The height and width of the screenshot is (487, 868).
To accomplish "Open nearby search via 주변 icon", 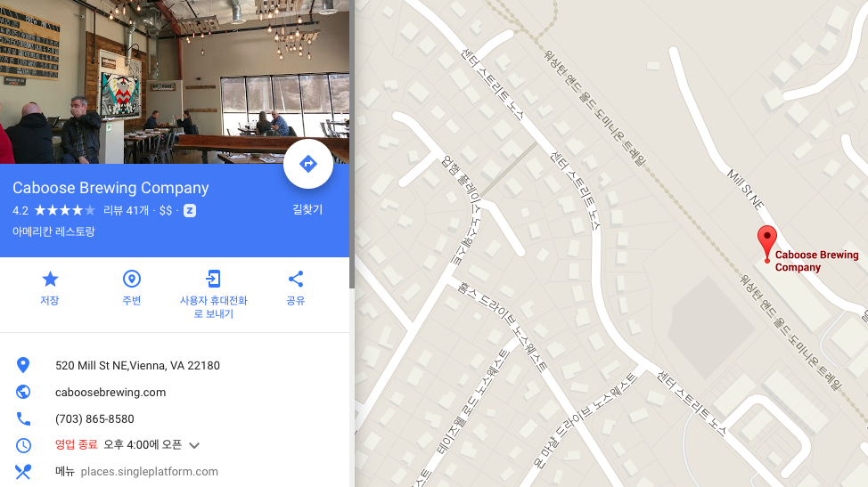I will (132, 280).
